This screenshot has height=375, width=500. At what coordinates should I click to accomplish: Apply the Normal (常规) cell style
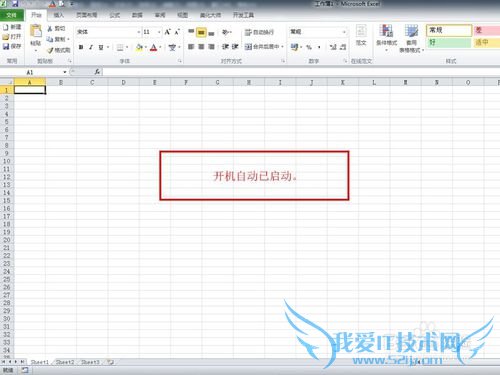pyautogui.click(x=449, y=30)
